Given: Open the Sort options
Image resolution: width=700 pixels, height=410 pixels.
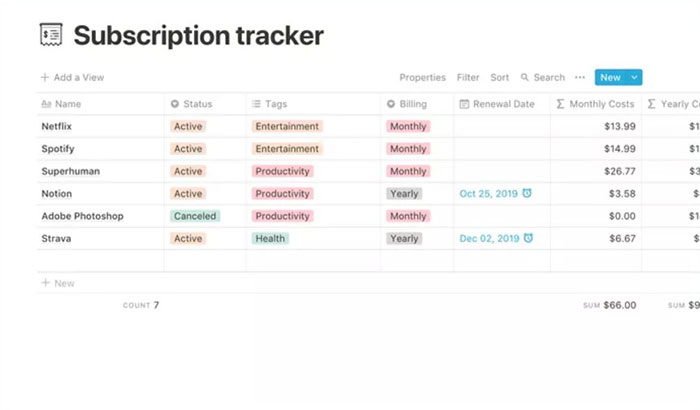Looking at the screenshot, I should [x=499, y=77].
